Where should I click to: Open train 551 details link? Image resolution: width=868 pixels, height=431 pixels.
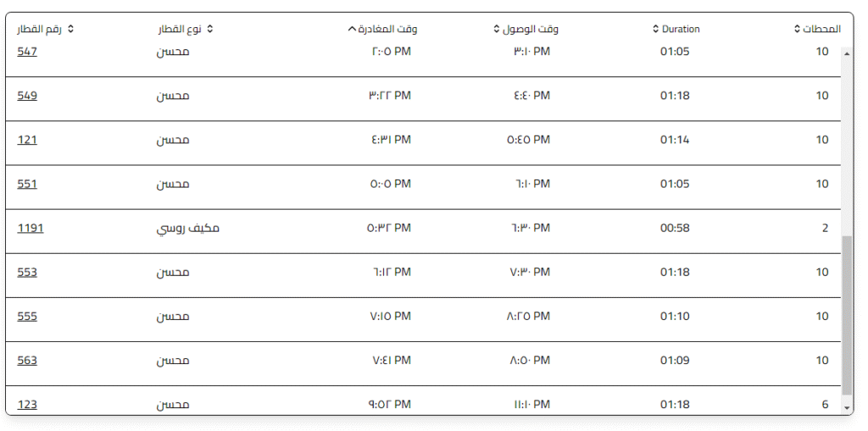pos(27,184)
